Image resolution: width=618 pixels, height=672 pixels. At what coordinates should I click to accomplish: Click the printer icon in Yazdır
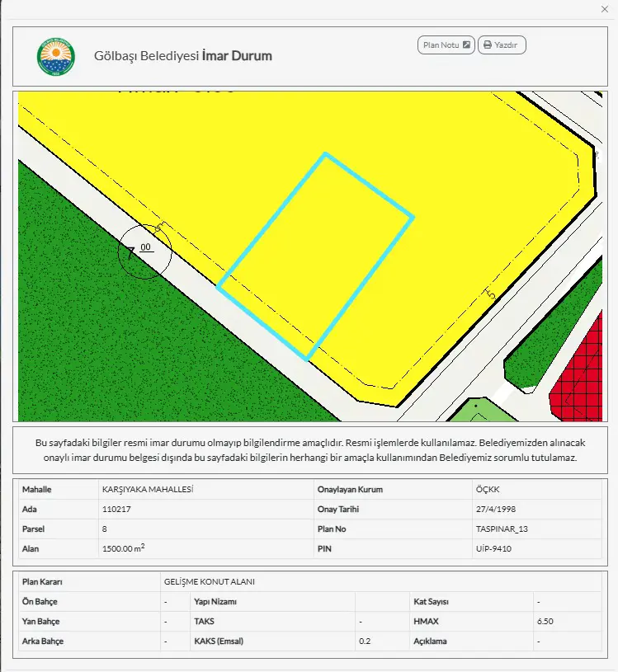coord(488,45)
